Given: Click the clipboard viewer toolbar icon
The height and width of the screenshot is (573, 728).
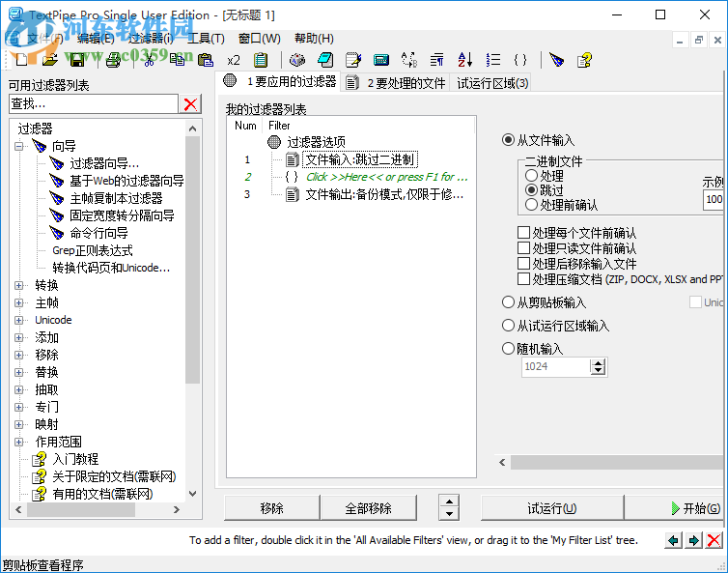Looking at the screenshot, I should click(261, 60).
